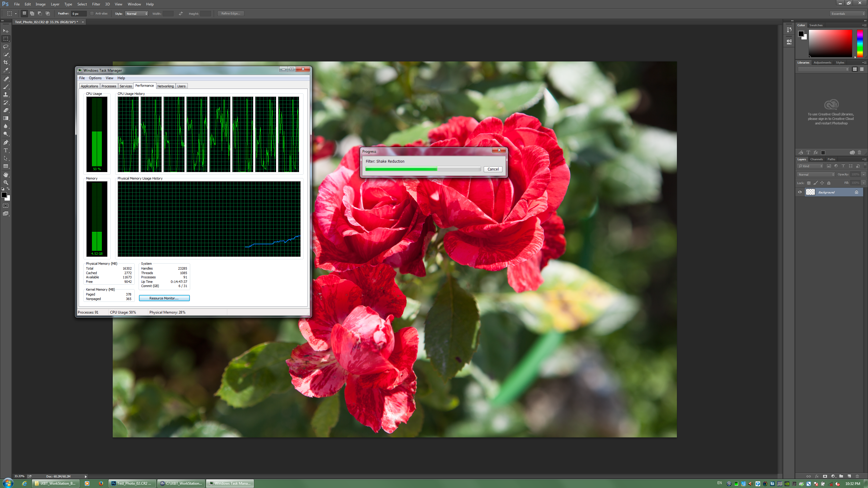Select the Lasso tool
The height and width of the screenshot is (488, 868).
[6, 47]
